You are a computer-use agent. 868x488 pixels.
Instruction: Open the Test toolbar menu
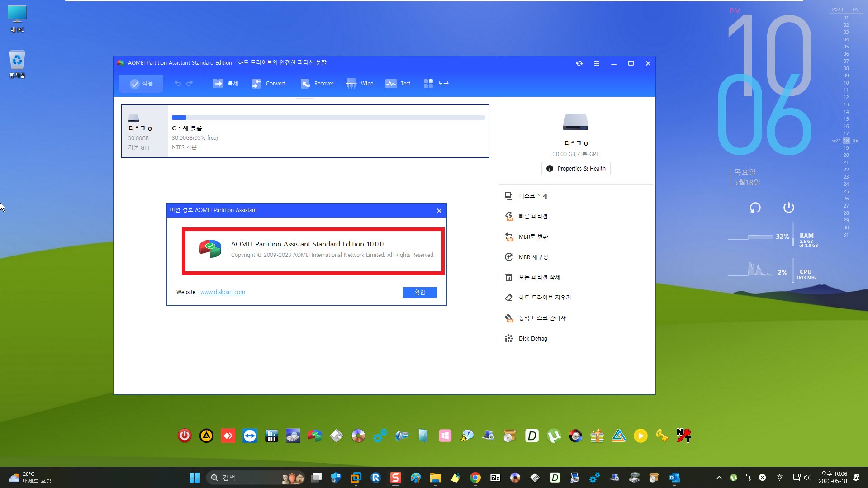click(x=398, y=83)
